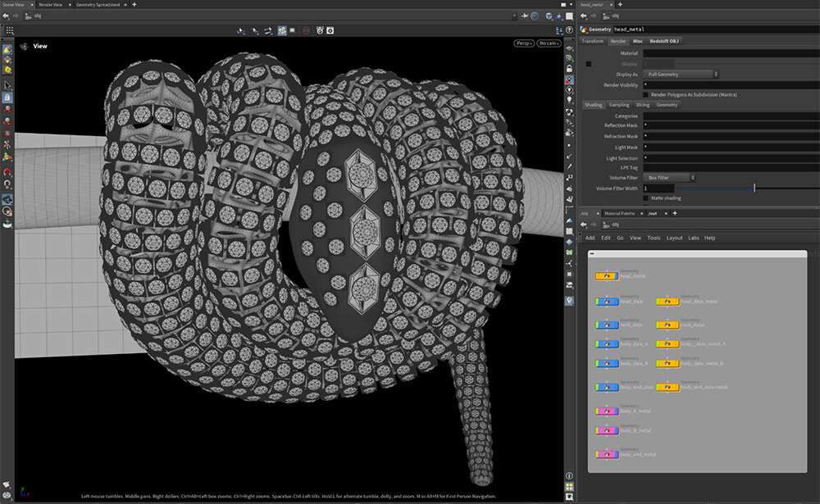
Task: Toggle the Display checkbox in parameters
Action: [x=588, y=63]
